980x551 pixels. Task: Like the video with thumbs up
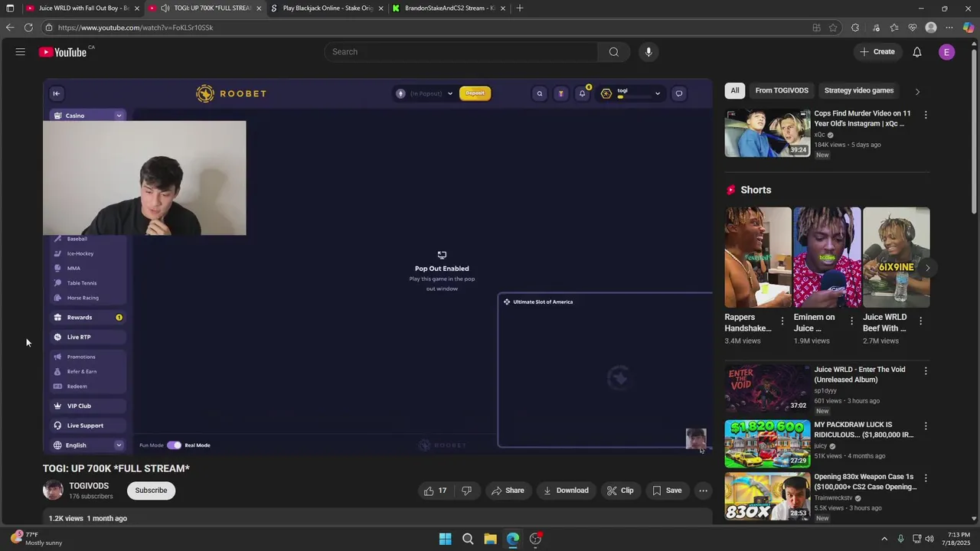pyautogui.click(x=435, y=491)
